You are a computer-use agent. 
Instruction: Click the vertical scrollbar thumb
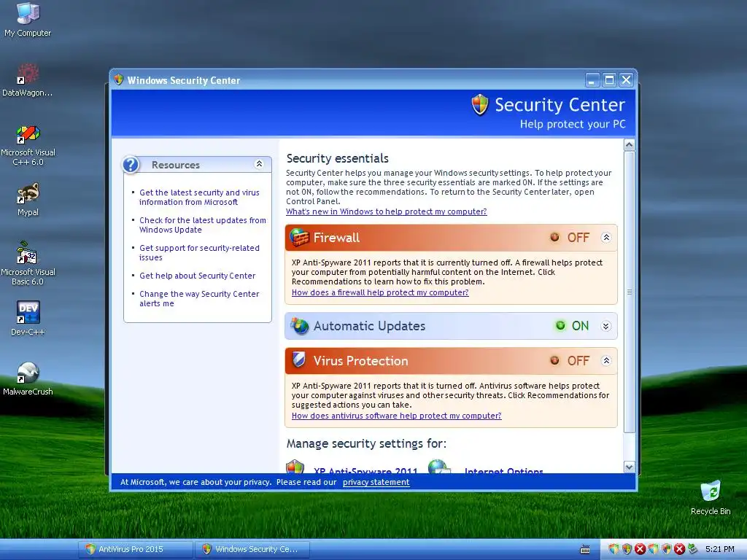coord(629,292)
